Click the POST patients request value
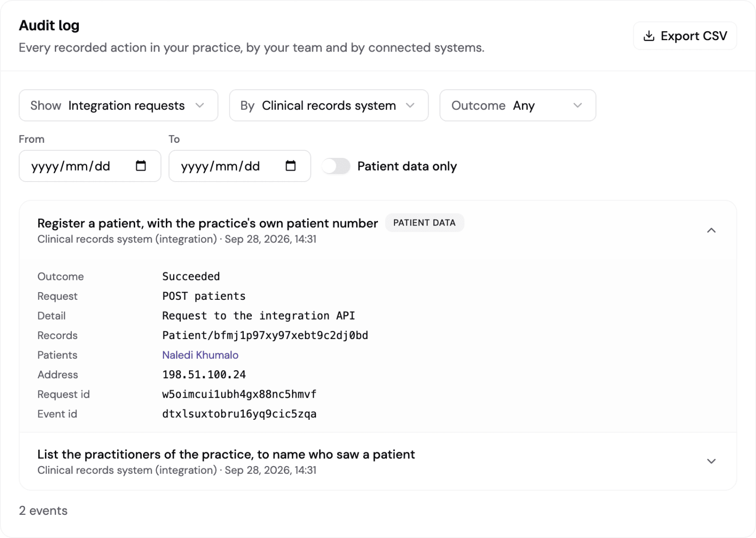This screenshot has height=538, width=756. [x=204, y=296]
